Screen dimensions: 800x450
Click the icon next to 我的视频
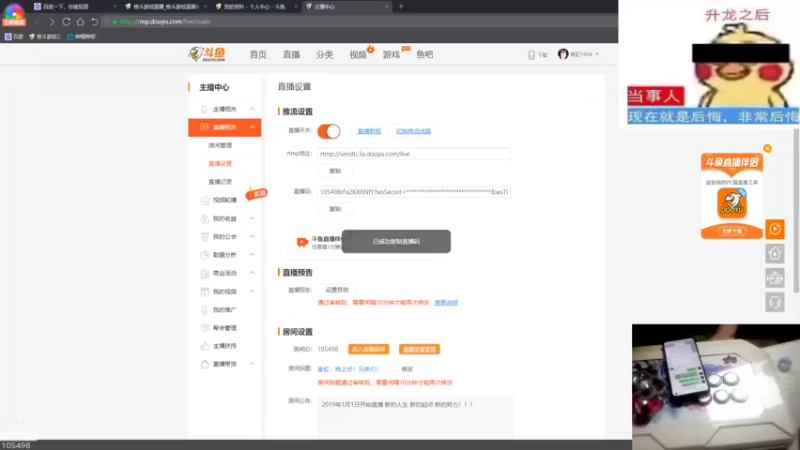[x=205, y=291]
